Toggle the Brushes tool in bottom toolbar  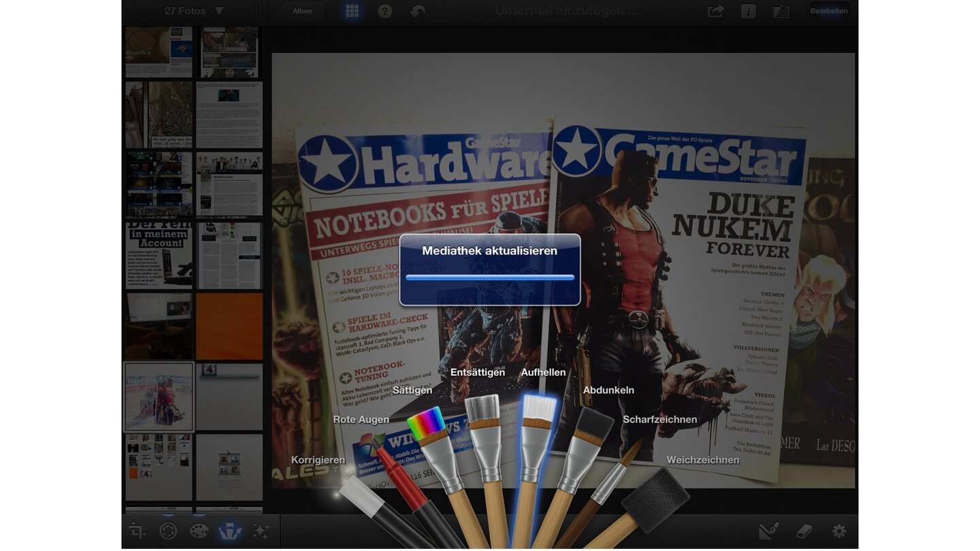tap(229, 531)
